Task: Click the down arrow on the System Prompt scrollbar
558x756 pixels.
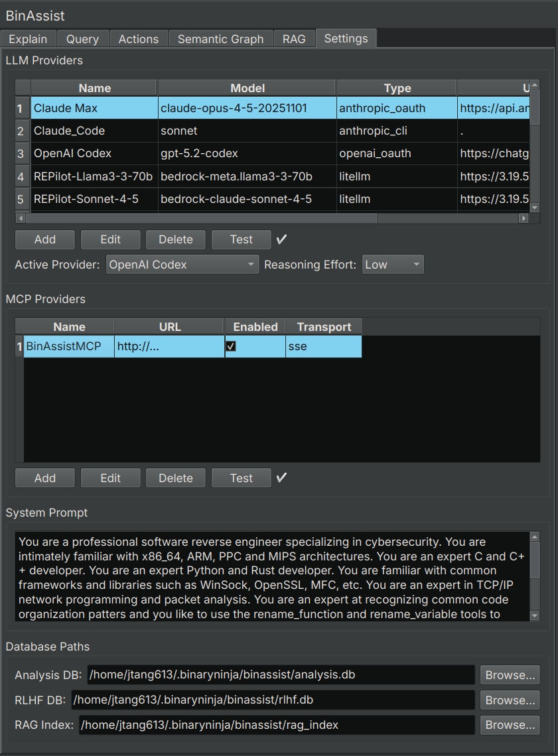Action: pyautogui.click(x=534, y=615)
